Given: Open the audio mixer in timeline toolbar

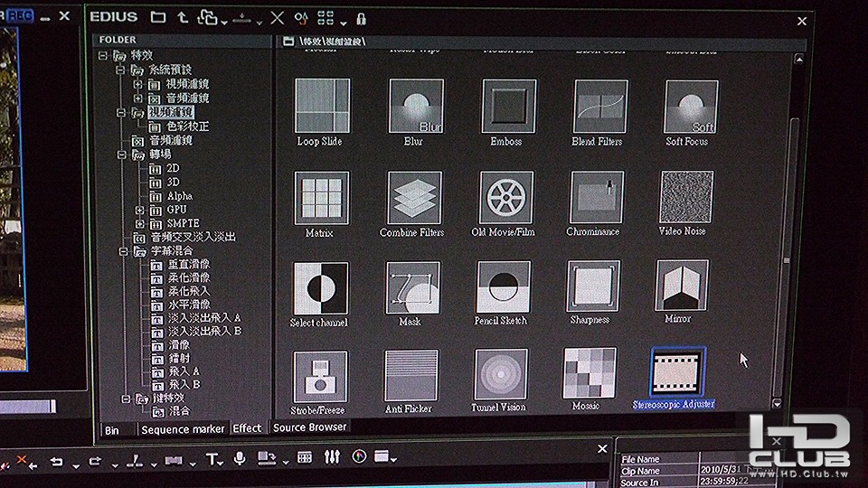Looking at the screenshot, I should pos(332,458).
